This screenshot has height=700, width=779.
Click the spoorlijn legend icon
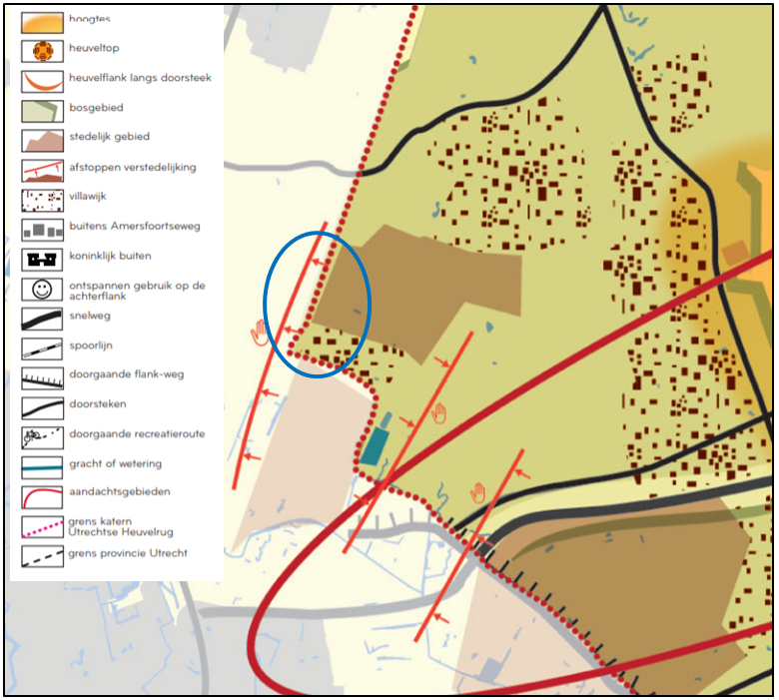pos(42,349)
